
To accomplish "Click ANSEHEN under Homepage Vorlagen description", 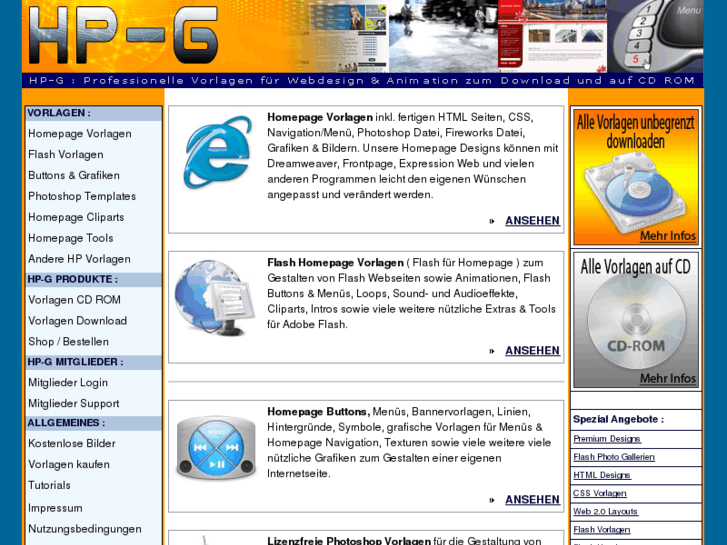I will pyautogui.click(x=532, y=221).
